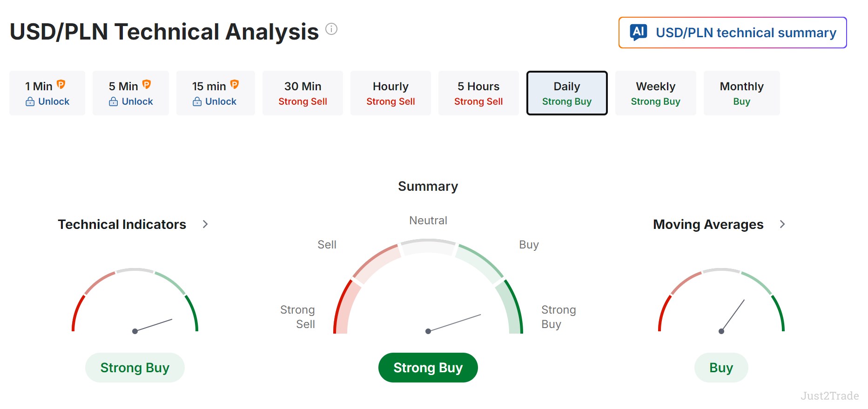Open USD/PLN technical summary button
868x409 pixels.
[x=733, y=33]
